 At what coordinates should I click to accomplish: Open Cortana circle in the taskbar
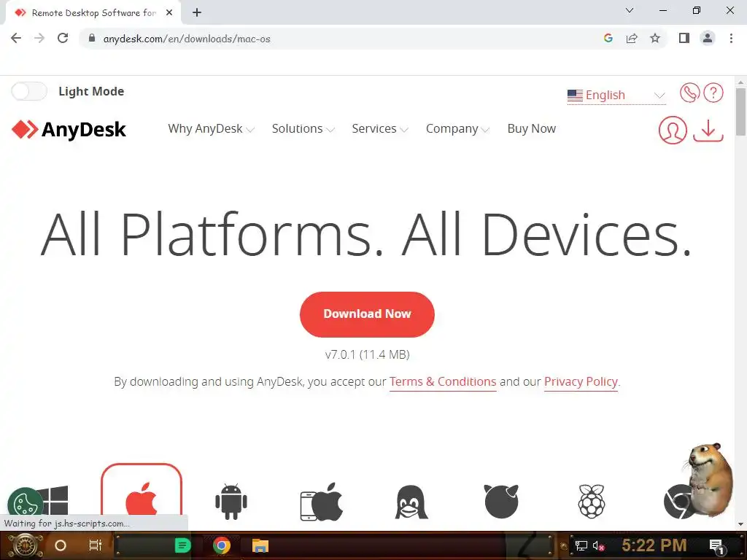pyautogui.click(x=61, y=545)
